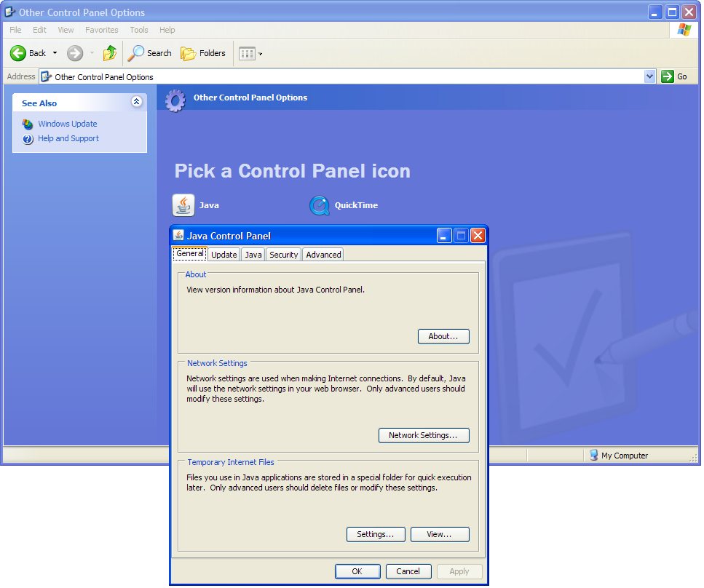Screen dimensions: 704x588
Task: Click the Help and Support question icon
Action: [x=28, y=139]
